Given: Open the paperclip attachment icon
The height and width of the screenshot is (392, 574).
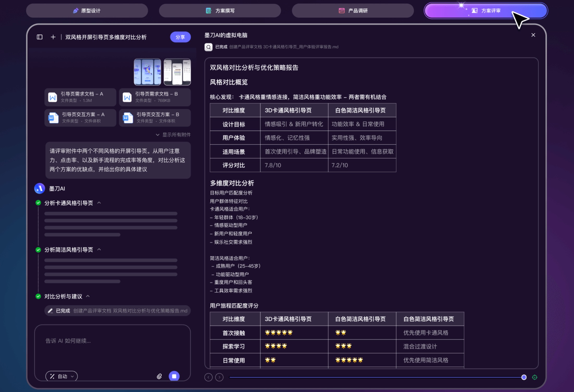Looking at the screenshot, I should click(x=159, y=376).
